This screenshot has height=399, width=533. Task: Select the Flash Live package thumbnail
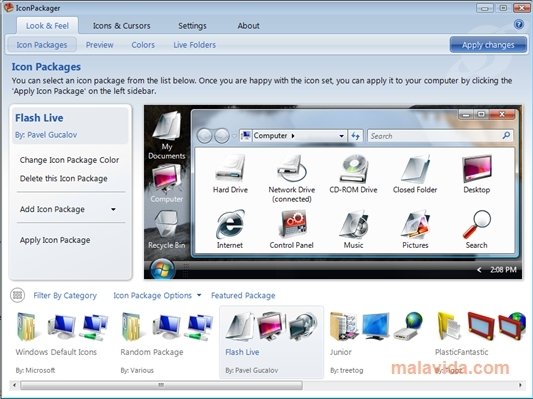coord(271,342)
